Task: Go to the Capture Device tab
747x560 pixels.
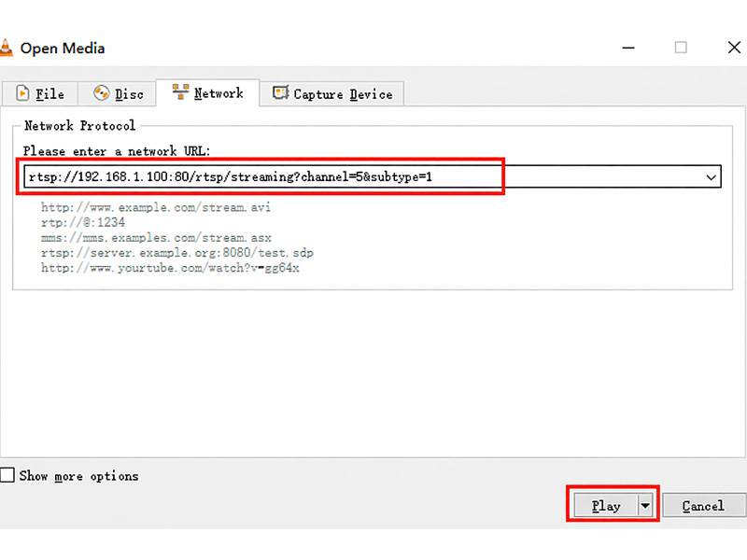Action: click(342, 94)
